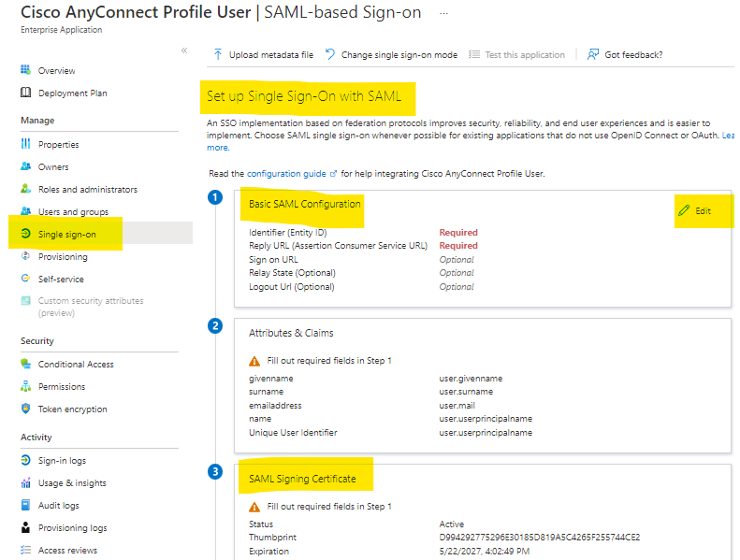Screen dimensions: 740x560
Task: Open Token encryption settings
Action: pyautogui.click(x=72, y=409)
